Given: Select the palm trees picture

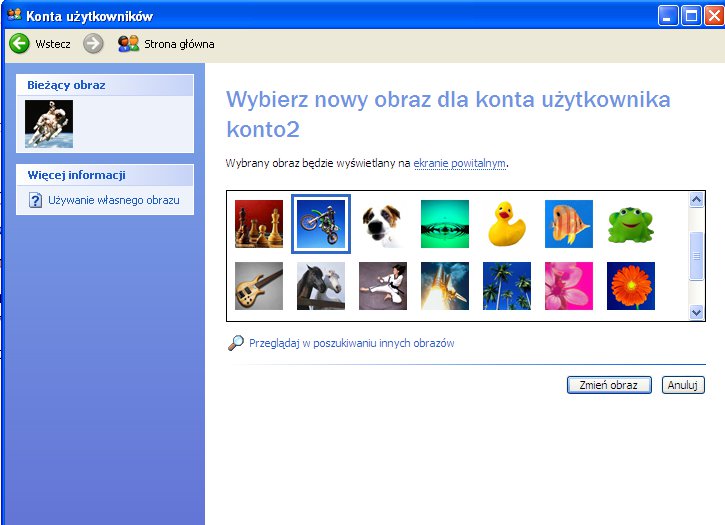Looking at the screenshot, I should pos(507,286).
